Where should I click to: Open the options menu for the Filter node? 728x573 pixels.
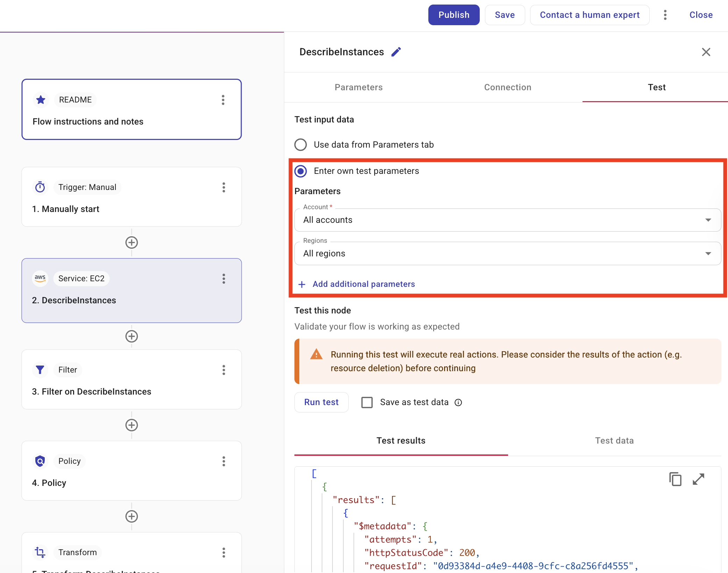point(224,370)
